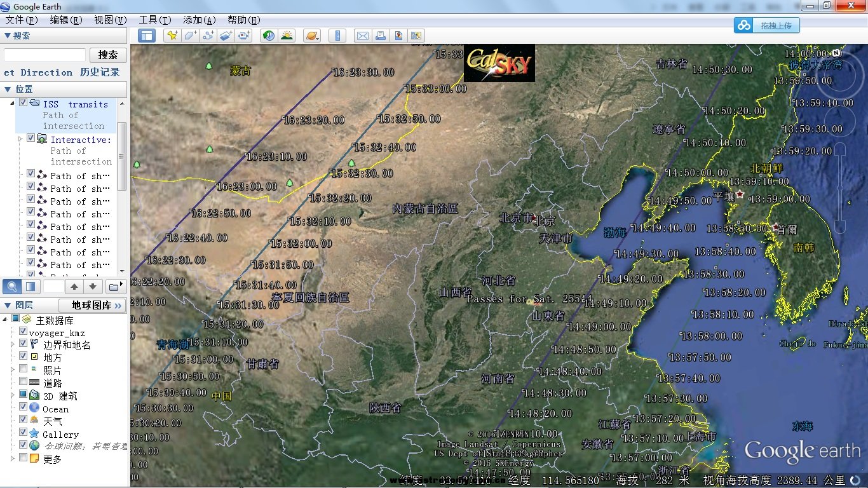Click the move joystick navigation ring
Screen dimensions: 868x488
(x=839, y=121)
